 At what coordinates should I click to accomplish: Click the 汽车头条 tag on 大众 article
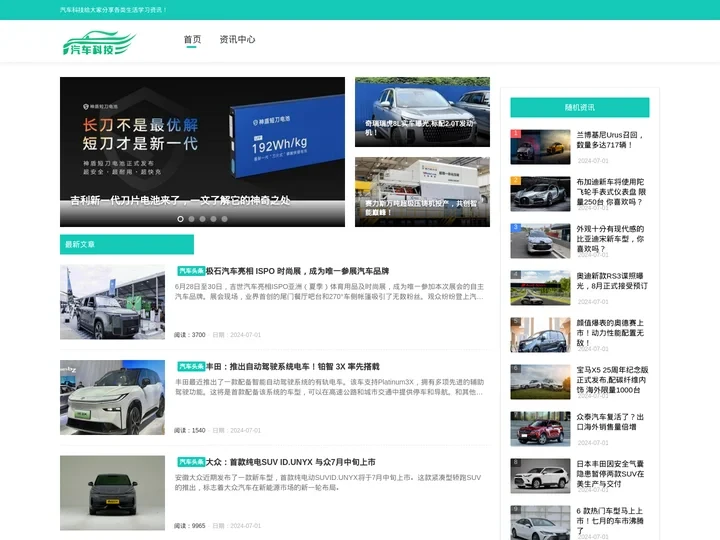point(191,462)
